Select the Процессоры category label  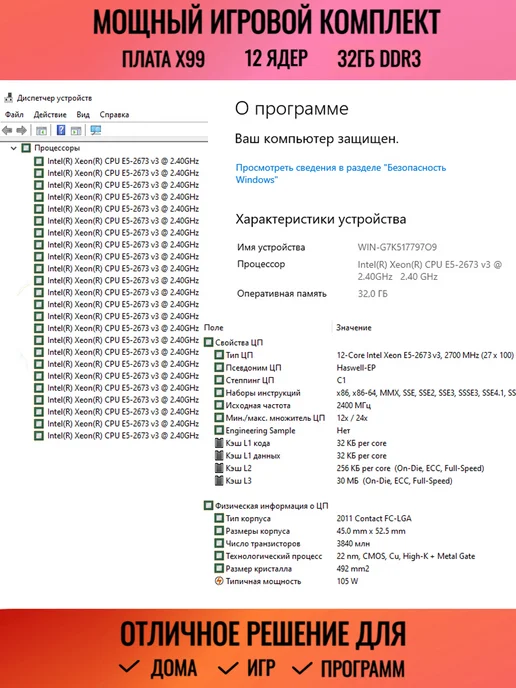click(x=57, y=148)
